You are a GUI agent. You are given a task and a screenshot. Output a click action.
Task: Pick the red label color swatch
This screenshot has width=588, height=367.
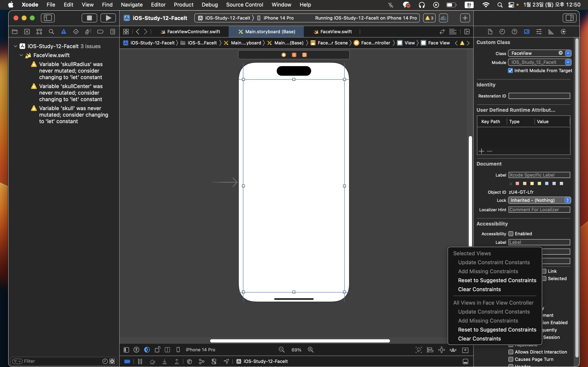point(517,183)
